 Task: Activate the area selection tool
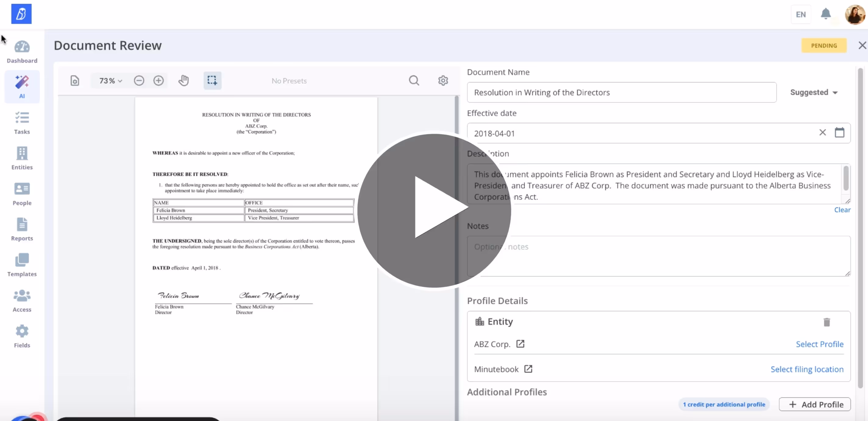(212, 81)
